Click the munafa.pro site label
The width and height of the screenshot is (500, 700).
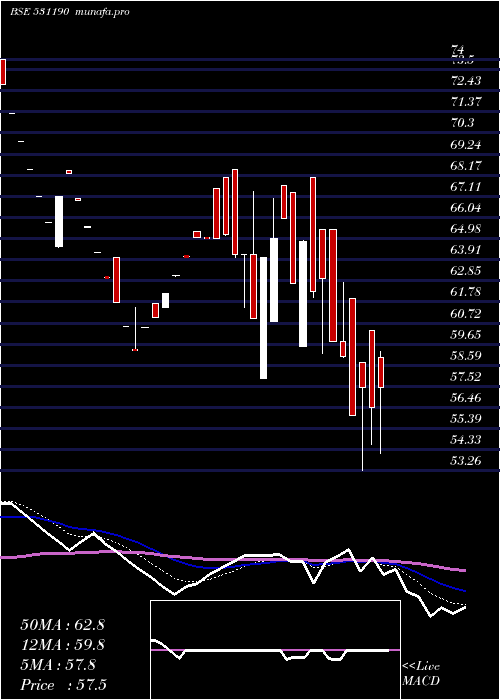pos(103,12)
